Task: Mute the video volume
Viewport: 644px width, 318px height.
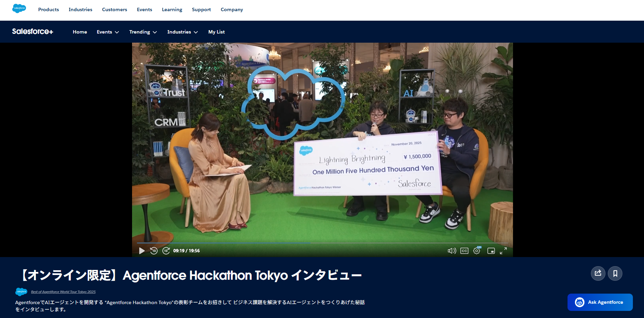Action: pyautogui.click(x=452, y=251)
